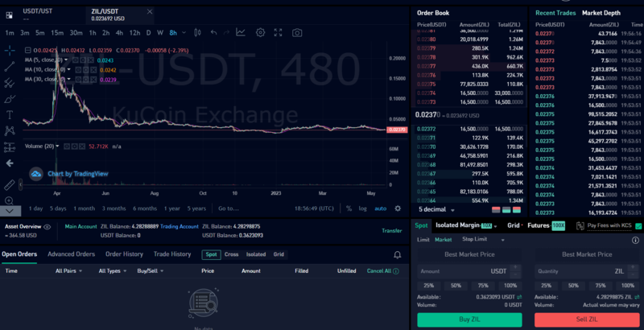Toggle fullscreen chart mode
The image size is (644, 330).
click(278, 32)
